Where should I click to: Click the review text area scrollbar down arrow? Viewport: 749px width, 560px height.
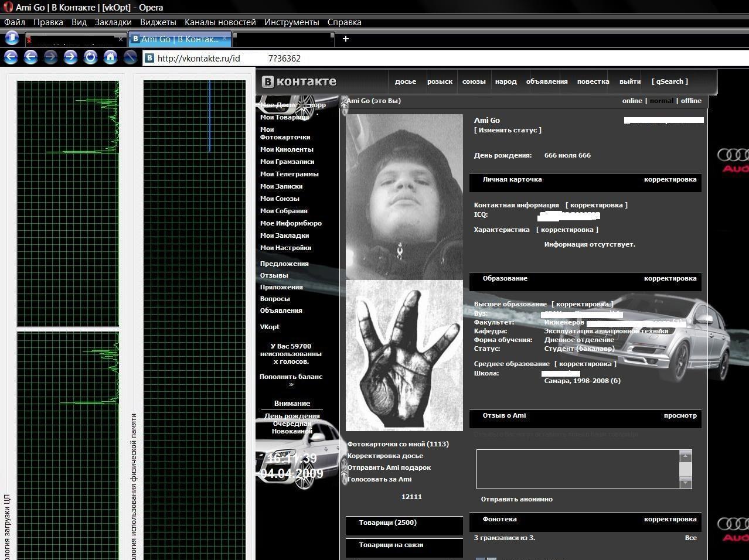pos(685,483)
